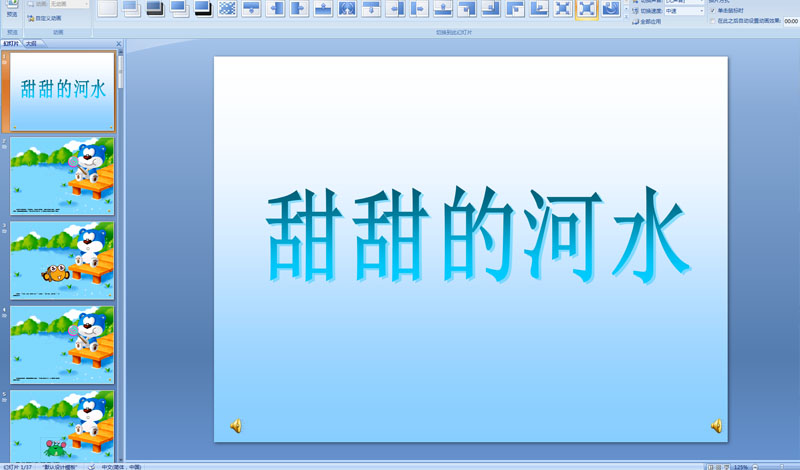Select the uncover left-down corner transition
Viewport: 800px width, 470px height.
(x=467, y=8)
